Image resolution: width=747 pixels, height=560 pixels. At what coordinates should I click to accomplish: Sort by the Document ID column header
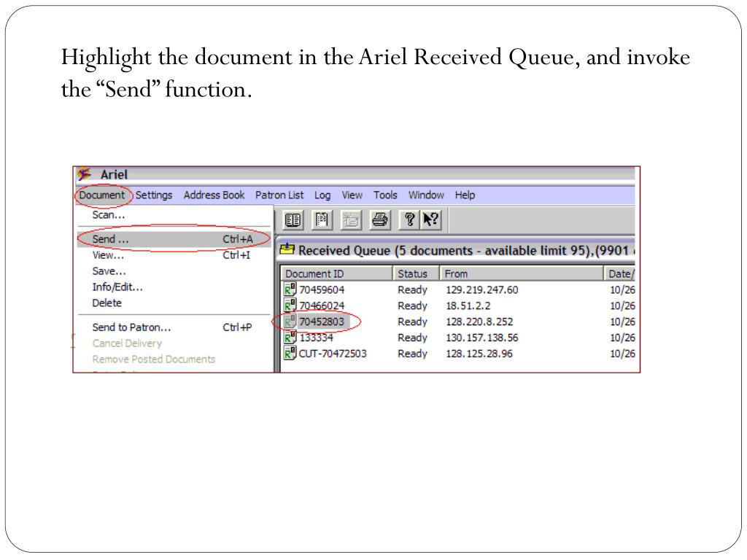pos(337,274)
